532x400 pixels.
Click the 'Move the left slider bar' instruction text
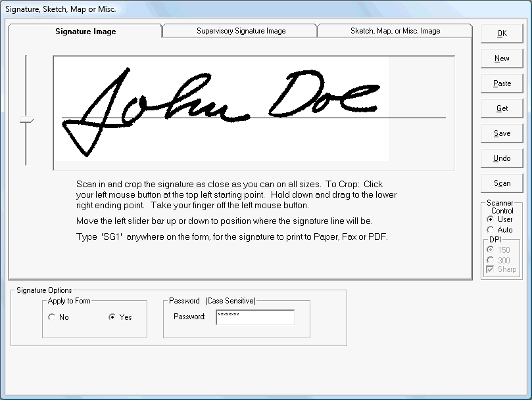click(224, 221)
